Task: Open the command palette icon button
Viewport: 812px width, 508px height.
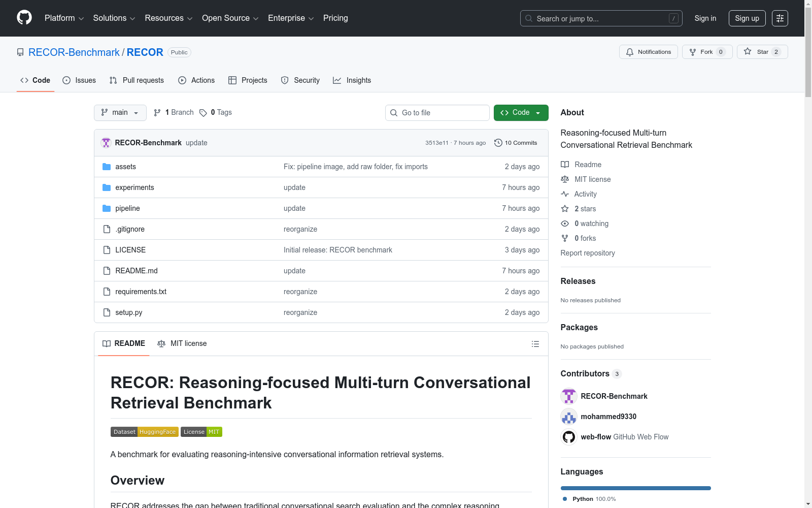Action: pos(780,18)
